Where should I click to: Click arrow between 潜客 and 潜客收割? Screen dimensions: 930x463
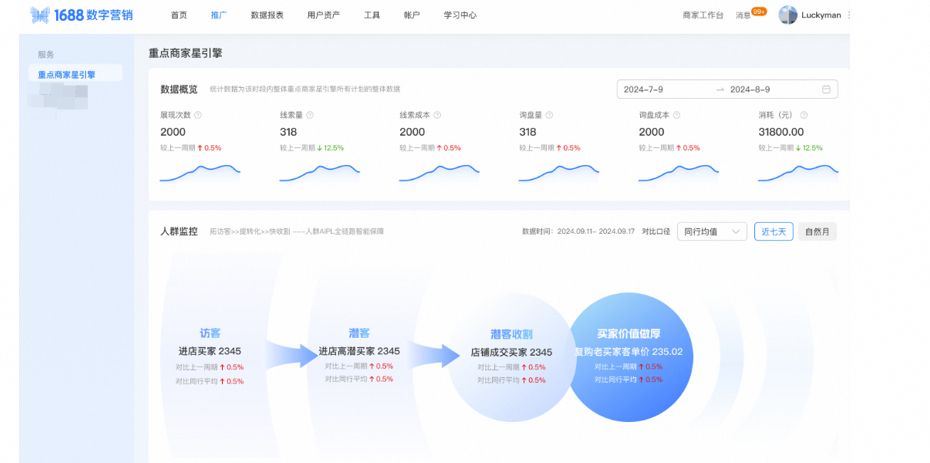pos(434,355)
